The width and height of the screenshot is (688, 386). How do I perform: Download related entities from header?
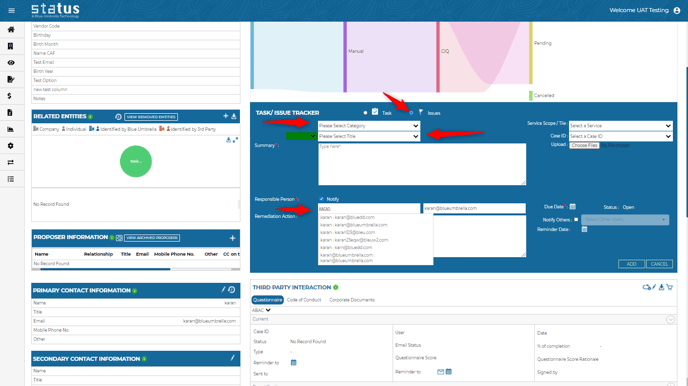tap(234, 116)
